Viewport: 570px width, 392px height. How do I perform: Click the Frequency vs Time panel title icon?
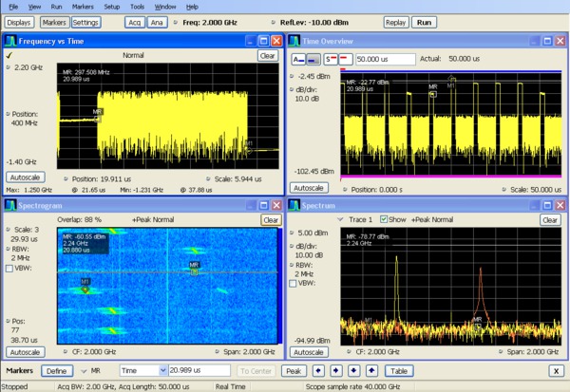[x=10, y=41]
